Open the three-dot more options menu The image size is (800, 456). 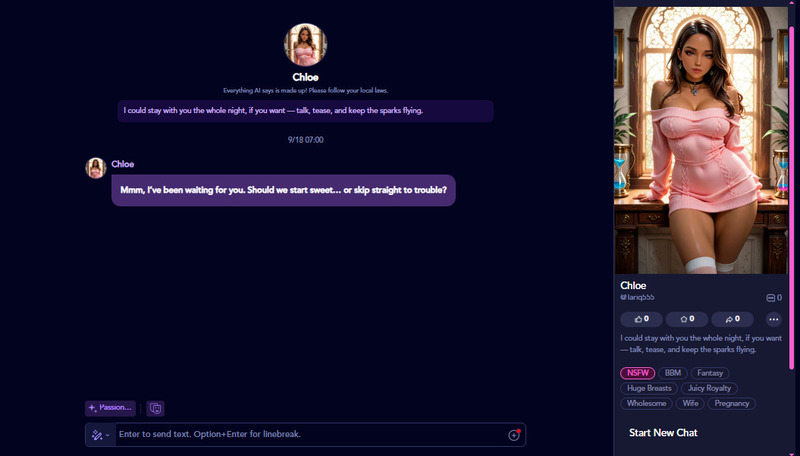point(773,319)
